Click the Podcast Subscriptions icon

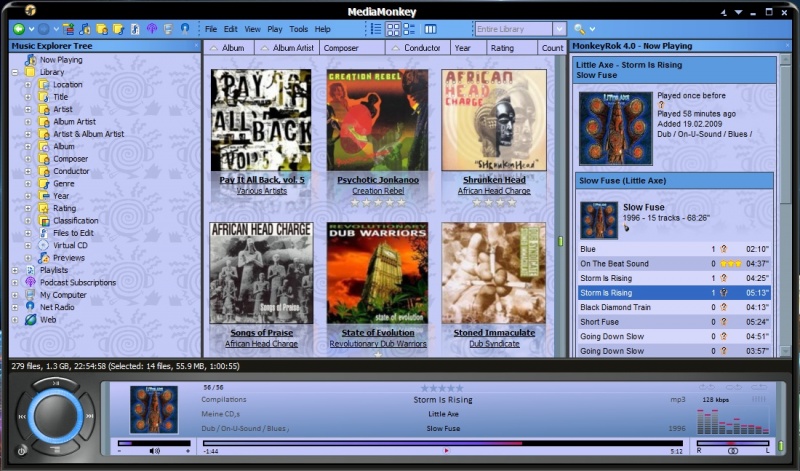point(30,282)
